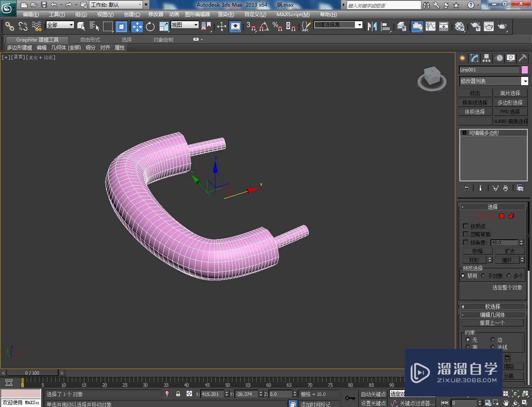Open the 创建选择集 named selection dropdown
The height and width of the screenshot is (407, 532).
(x=338, y=25)
